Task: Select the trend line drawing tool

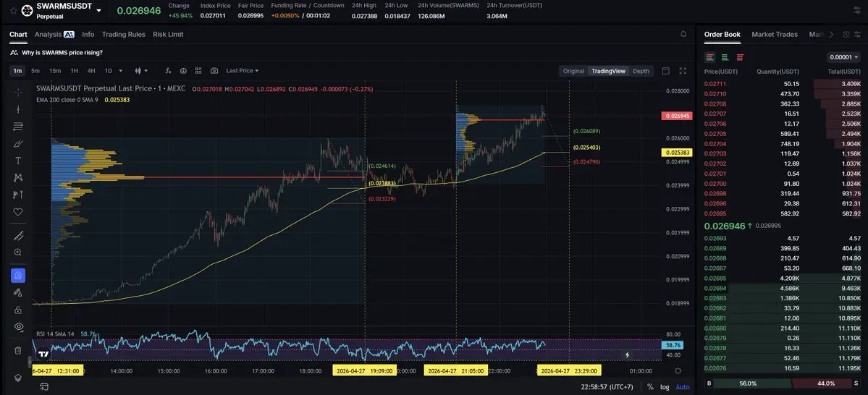Action: (17, 109)
